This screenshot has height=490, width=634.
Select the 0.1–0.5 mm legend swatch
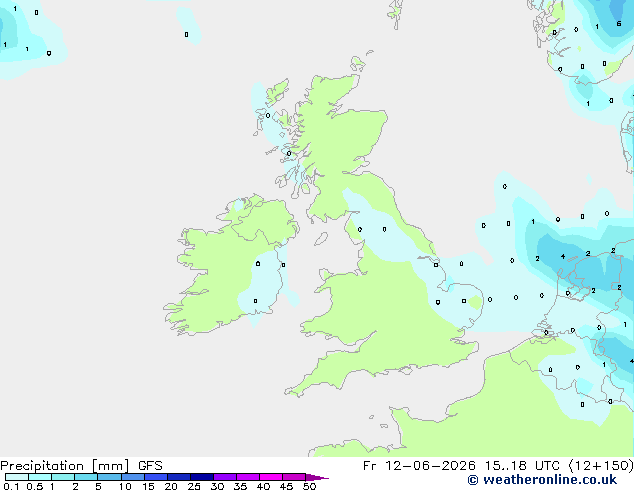coord(17,477)
